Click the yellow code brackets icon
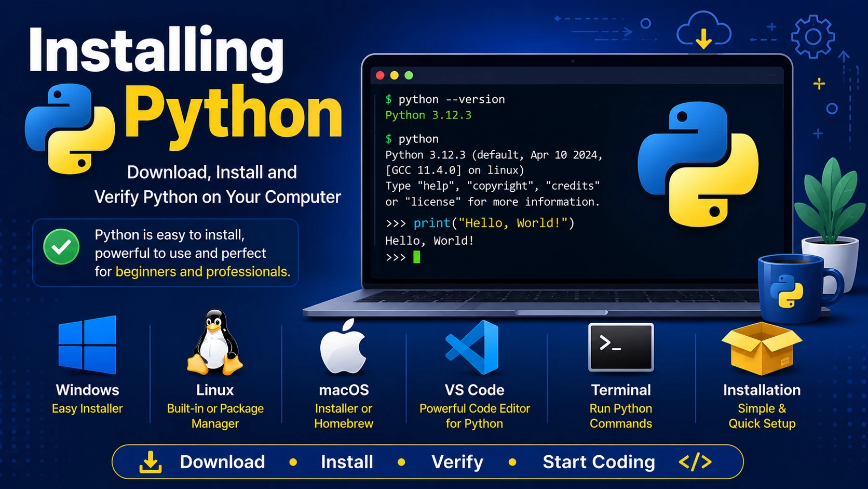This screenshot has height=489, width=868. (x=695, y=461)
